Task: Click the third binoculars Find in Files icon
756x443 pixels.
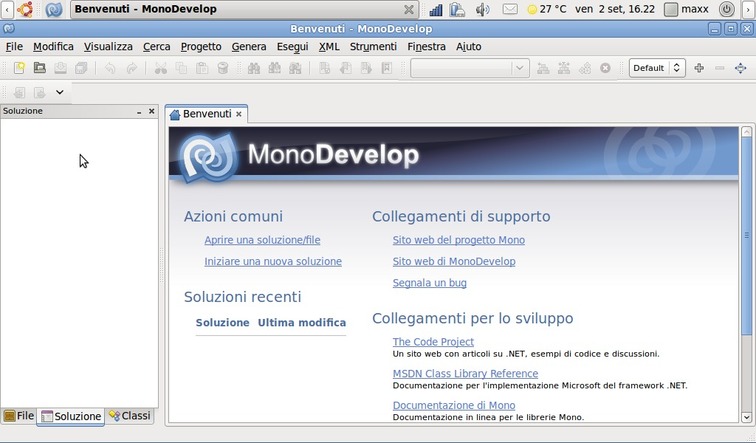Action: (295, 68)
